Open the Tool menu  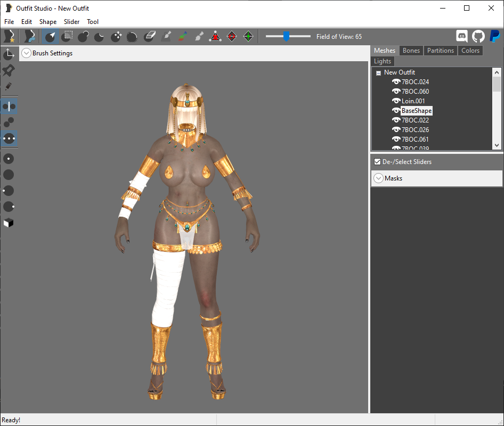[93, 21]
